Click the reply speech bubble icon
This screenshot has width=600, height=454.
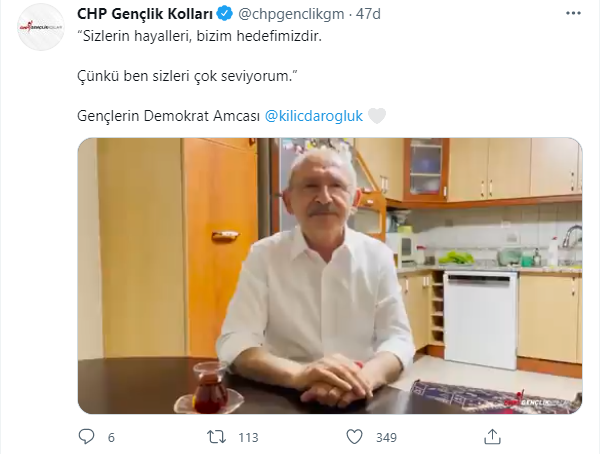coord(86,437)
